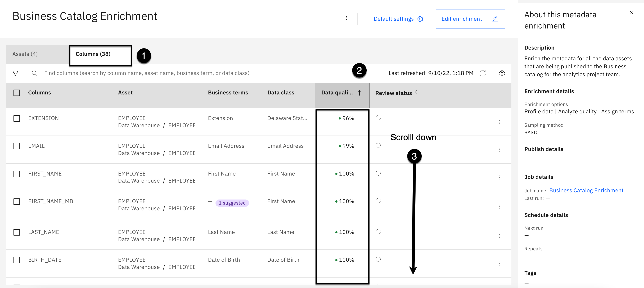
Task: Click the search magnifier icon
Action: (35, 73)
